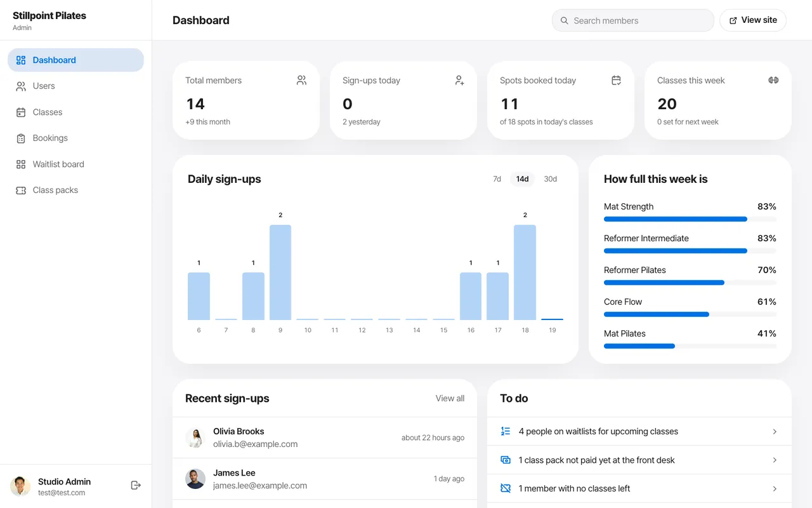
Task: Open James Lee sign-up name
Action: (234, 472)
